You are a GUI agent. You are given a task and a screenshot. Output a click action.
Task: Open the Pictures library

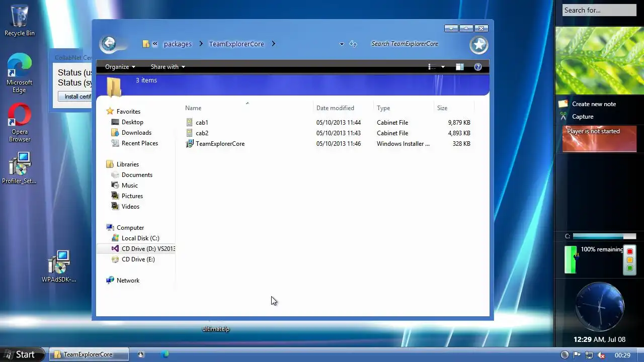pos(132,196)
